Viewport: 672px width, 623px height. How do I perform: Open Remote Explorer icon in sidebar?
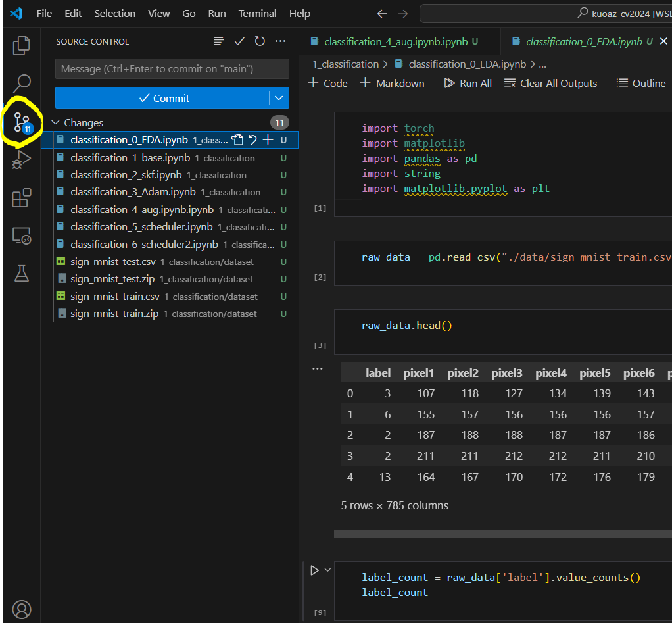click(x=22, y=236)
